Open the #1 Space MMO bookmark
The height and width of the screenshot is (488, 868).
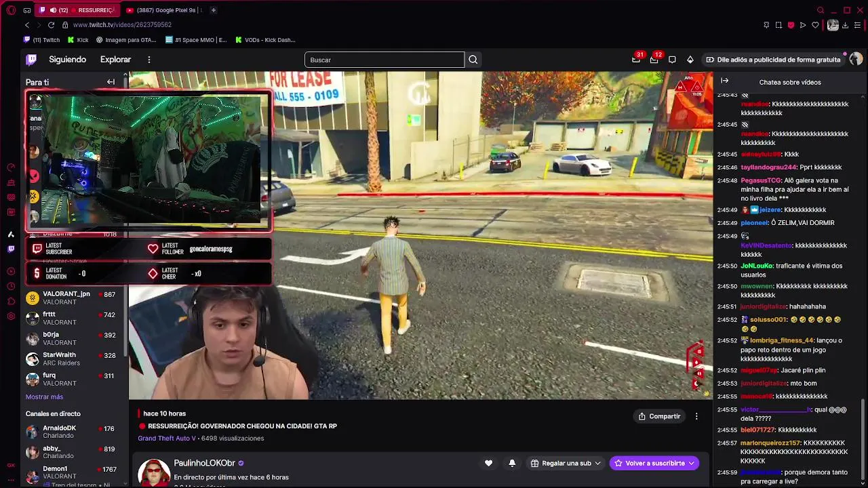pyautogui.click(x=196, y=40)
